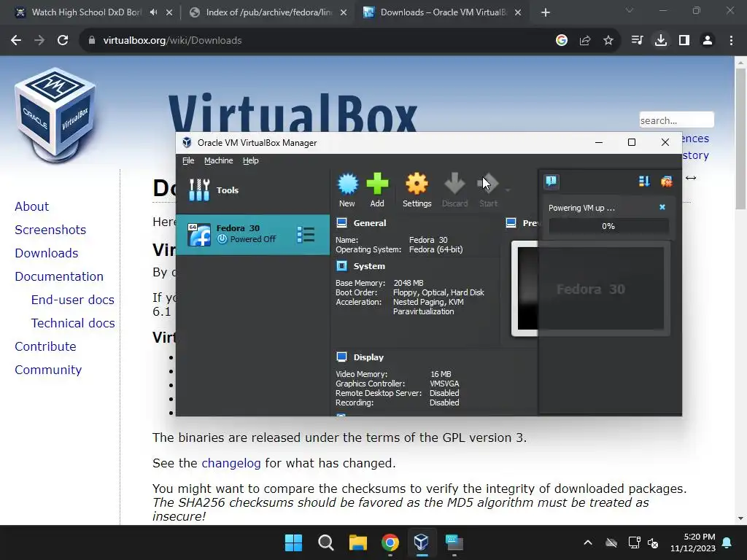Viewport: 747px width, 560px height.
Task: Click the Display section header
Action: coord(368,357)
